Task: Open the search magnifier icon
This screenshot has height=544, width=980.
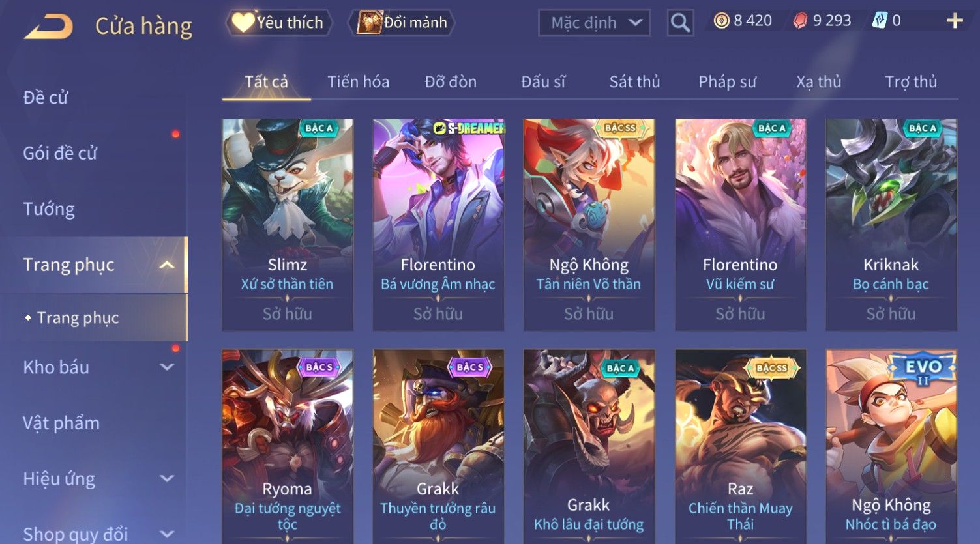Action: pos(680,23)
